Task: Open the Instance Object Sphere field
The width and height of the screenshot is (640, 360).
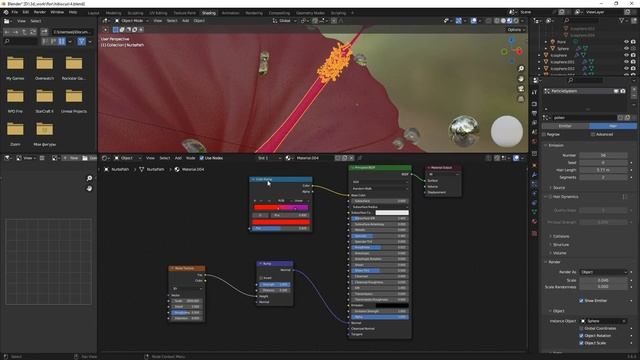Action: pos(604,321)
